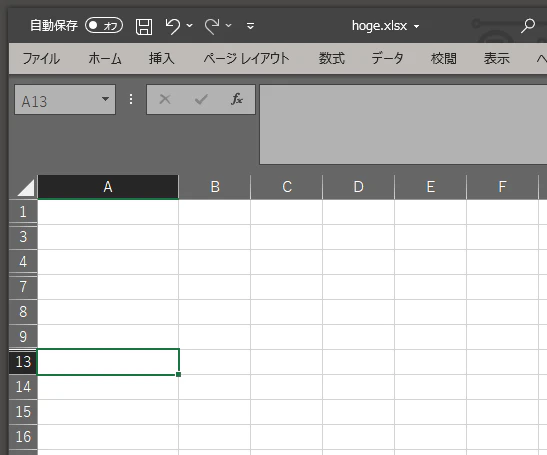547x455 pixels.
Task: Select column E header
Action: click(430, 187)
